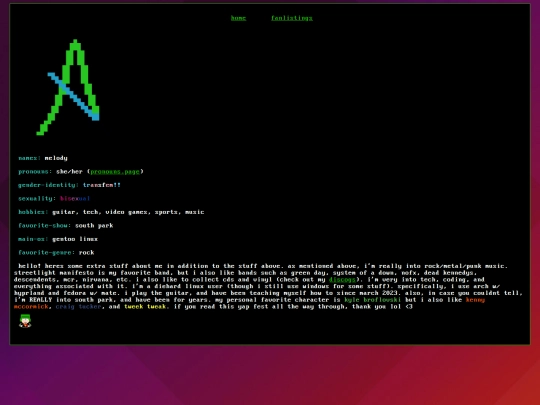540x405 pixels.
Task: Click the 'she/her' pronouns text
Action: pyautogui.click(x=70, y=172)
